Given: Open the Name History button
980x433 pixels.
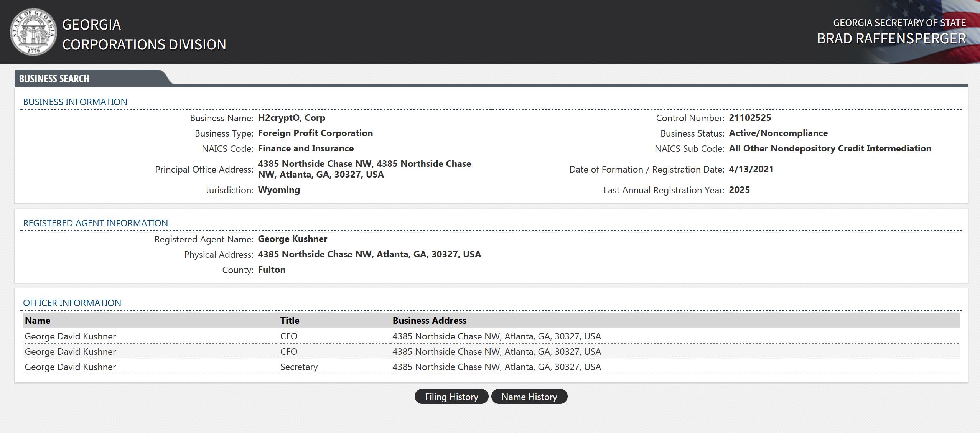Looking at the screenshot, I should [529, 397].
